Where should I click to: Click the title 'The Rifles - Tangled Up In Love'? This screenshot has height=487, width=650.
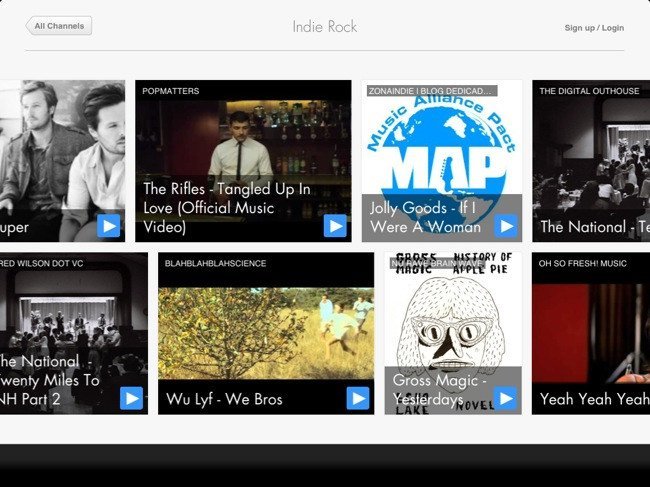(227, 208)
